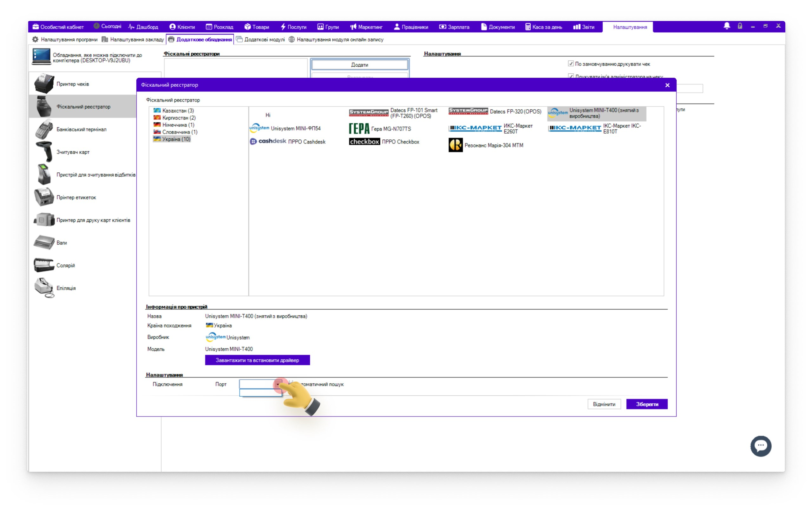812x508 pixels.
Task: Switch to Налаштування закладу subtab
Action: [x=133, y=40]
